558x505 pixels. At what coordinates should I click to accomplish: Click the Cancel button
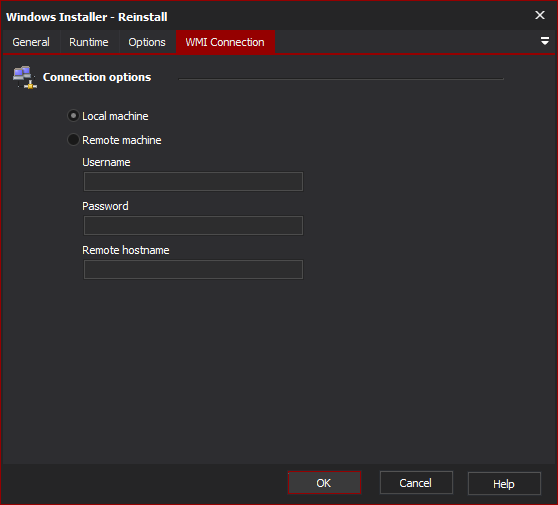[416, 483]
